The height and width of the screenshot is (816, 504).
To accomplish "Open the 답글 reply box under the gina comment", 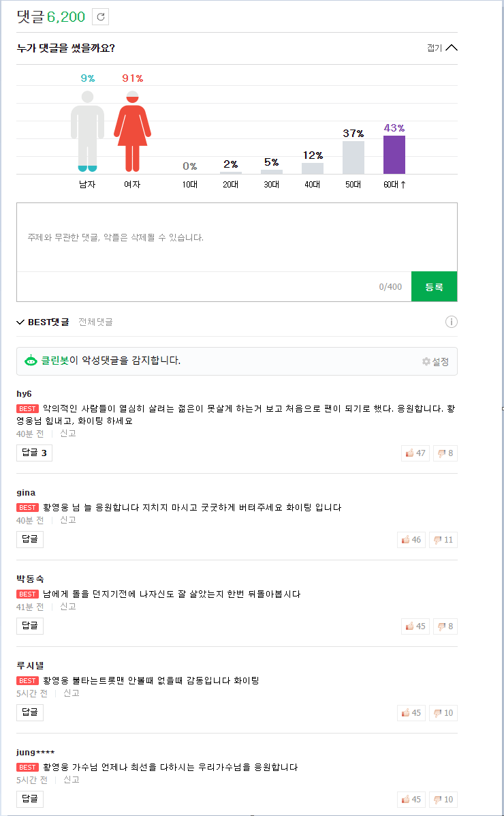I will pos(30,539).
